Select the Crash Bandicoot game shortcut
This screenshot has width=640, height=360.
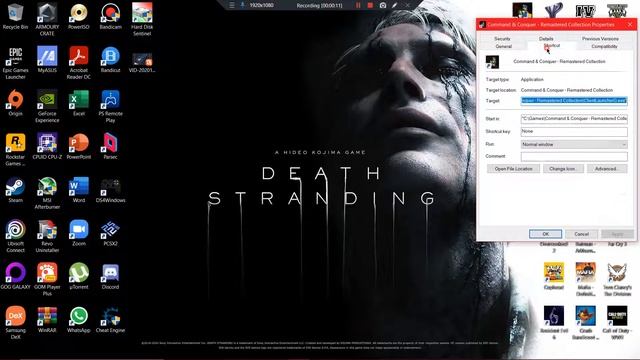[x=585, y=322]
